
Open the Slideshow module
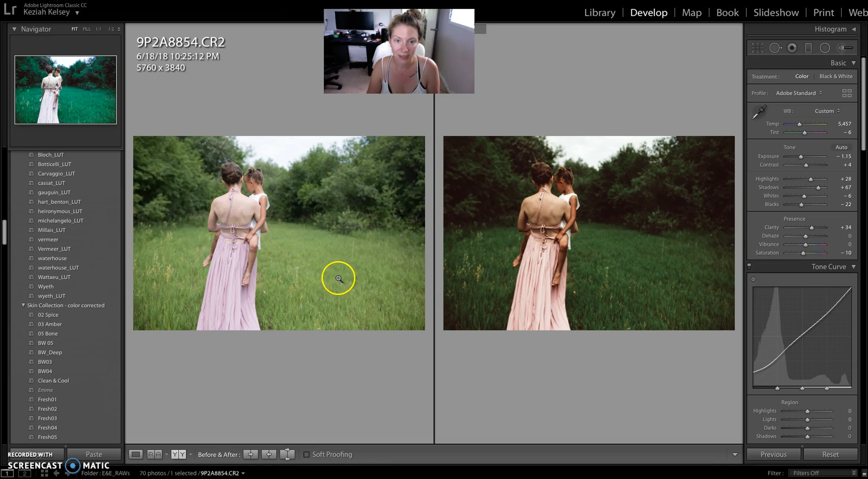click(x=776, y=13)
